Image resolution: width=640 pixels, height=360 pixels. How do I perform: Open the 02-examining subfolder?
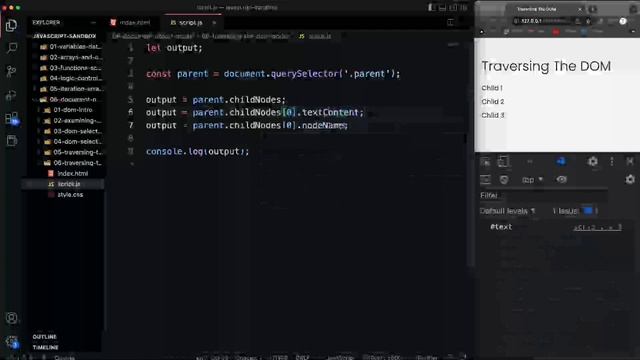73,121
